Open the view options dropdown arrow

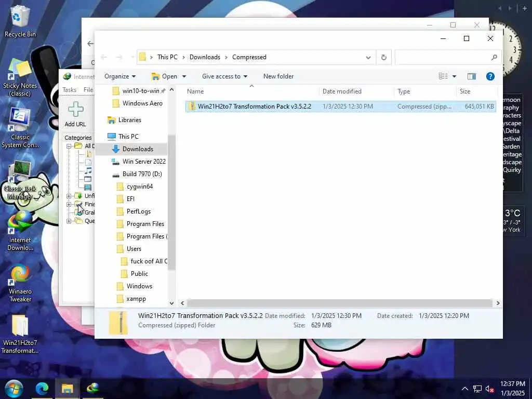454,76
